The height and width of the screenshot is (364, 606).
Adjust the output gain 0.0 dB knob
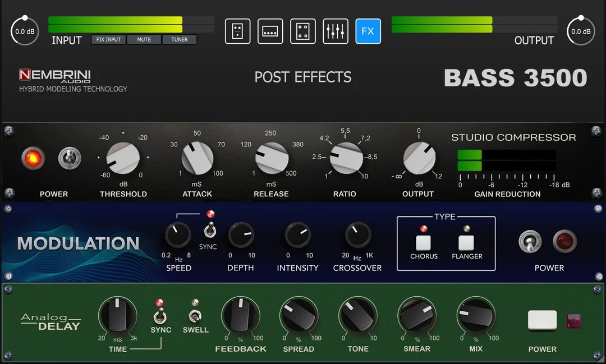pyautogui.click(x=581, y=31)
